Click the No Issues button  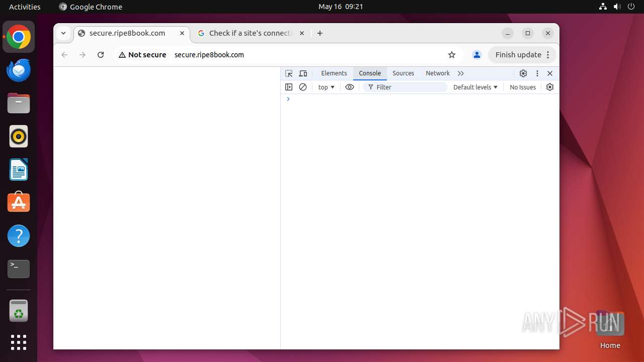[x=523, y=87]
